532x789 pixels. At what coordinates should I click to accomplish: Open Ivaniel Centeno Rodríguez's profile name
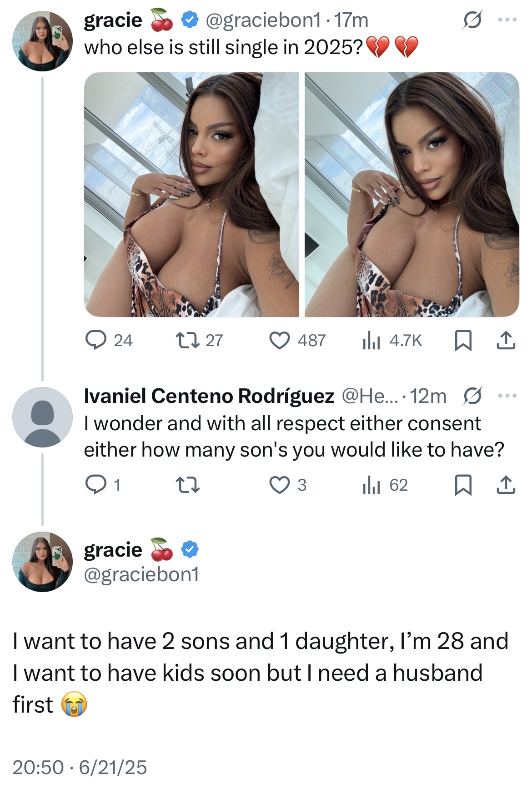pos(209,396)
